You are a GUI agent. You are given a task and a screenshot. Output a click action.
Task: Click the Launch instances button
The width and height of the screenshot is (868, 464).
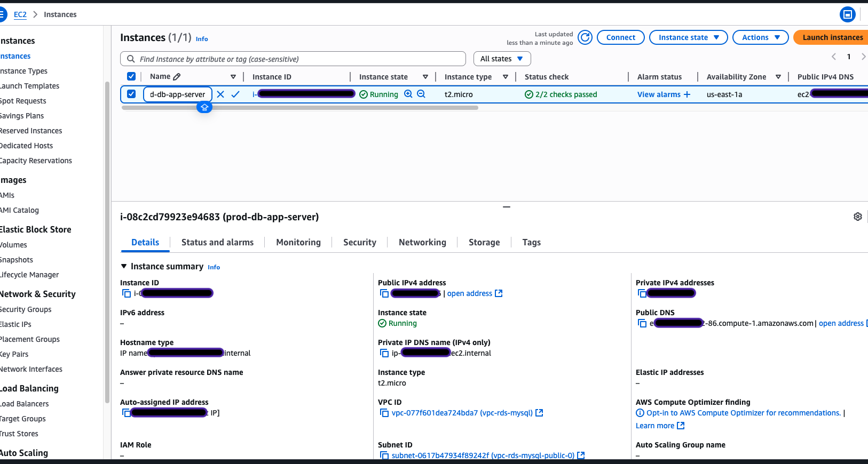coord(832,37)
